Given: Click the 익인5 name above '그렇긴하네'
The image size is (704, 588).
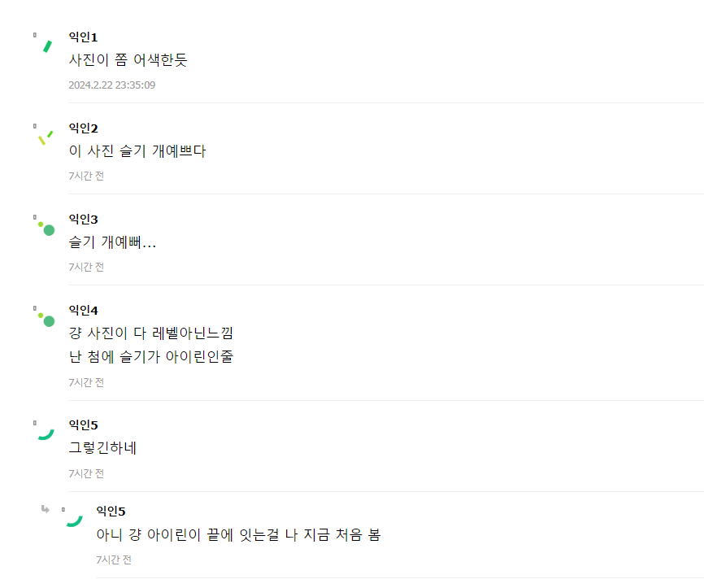Looking at the screenshot, I should click(83, 425).
